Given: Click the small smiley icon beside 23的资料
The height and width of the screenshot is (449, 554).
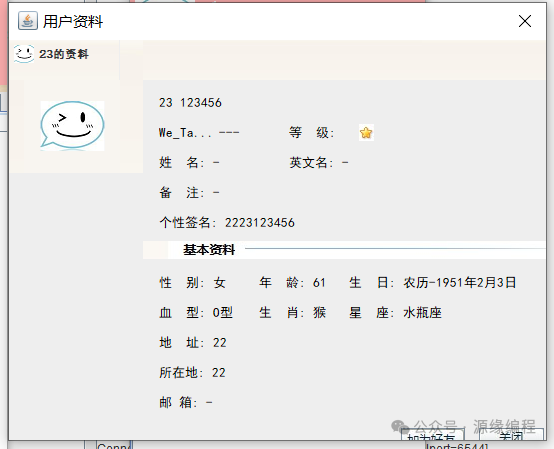Looking at the screenshot, I should (x=24, y=54).
